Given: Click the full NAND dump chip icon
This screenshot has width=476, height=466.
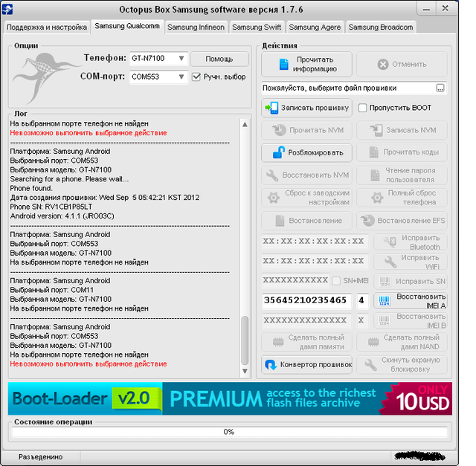Looking at the screenshot, I should (373, 342).
